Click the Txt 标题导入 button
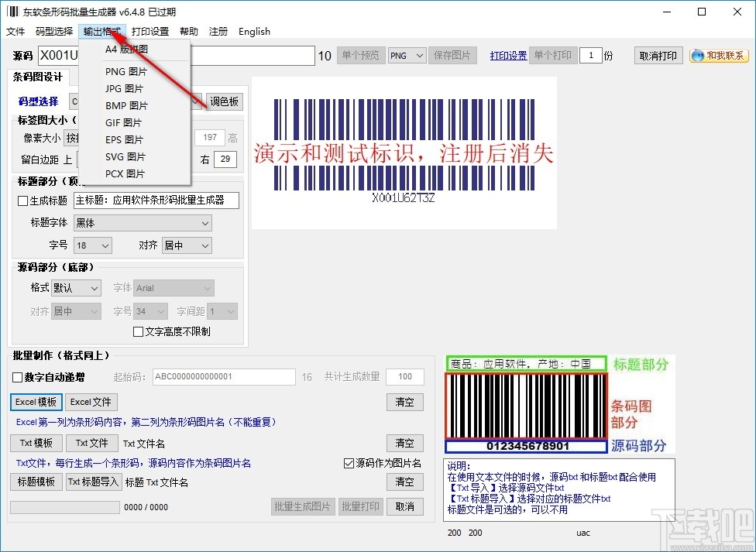 93,482
